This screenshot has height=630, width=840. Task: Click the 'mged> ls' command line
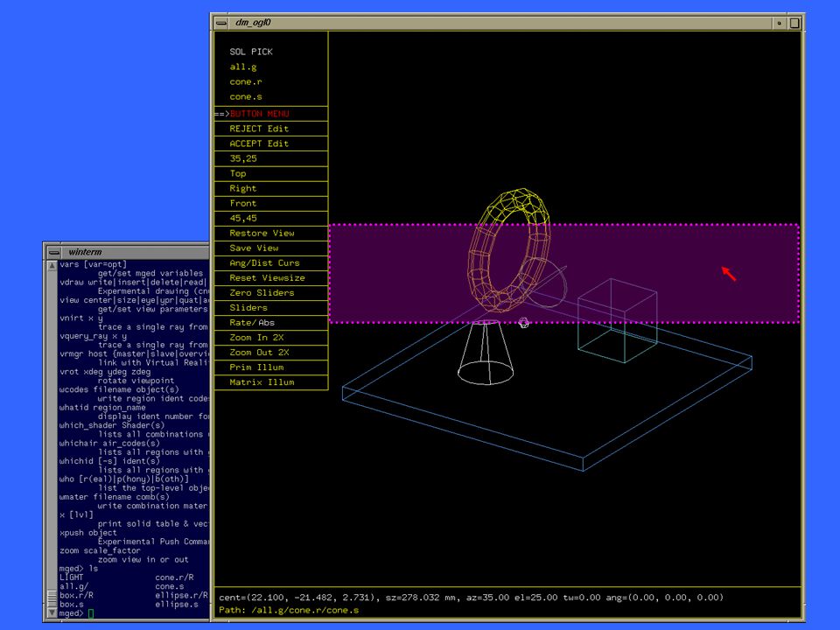(79, 569)
